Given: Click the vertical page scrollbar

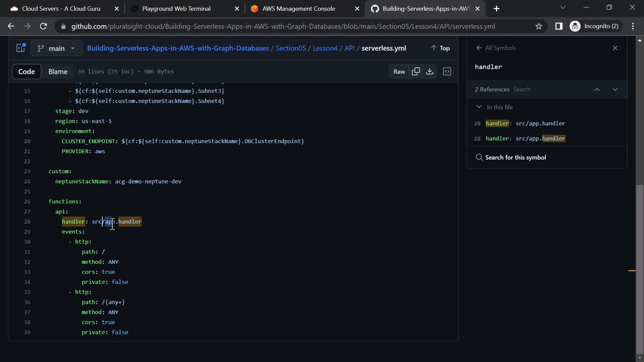Looking at the screenshot, I should (639, 266).
